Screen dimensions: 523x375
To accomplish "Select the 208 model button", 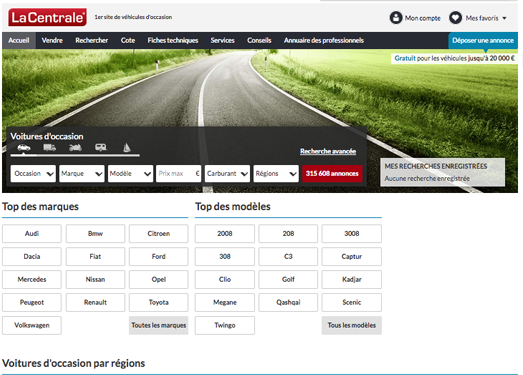I will click(288, 234).
